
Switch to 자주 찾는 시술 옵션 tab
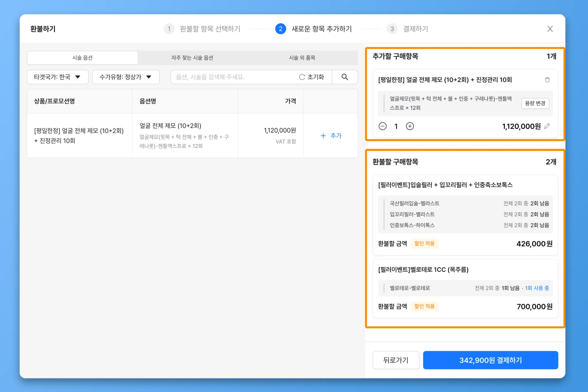(x=192, y=58)
